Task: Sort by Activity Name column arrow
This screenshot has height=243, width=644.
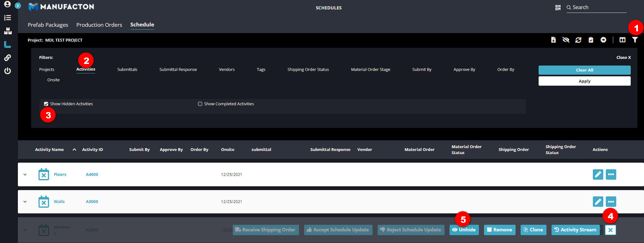Action: pyautogui.click(x=74, y=149)
